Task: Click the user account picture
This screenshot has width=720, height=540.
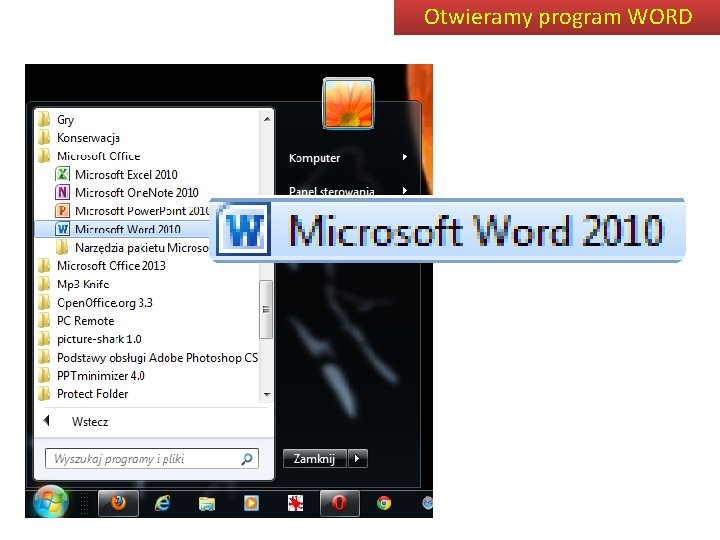Action: tap(349, 103)
